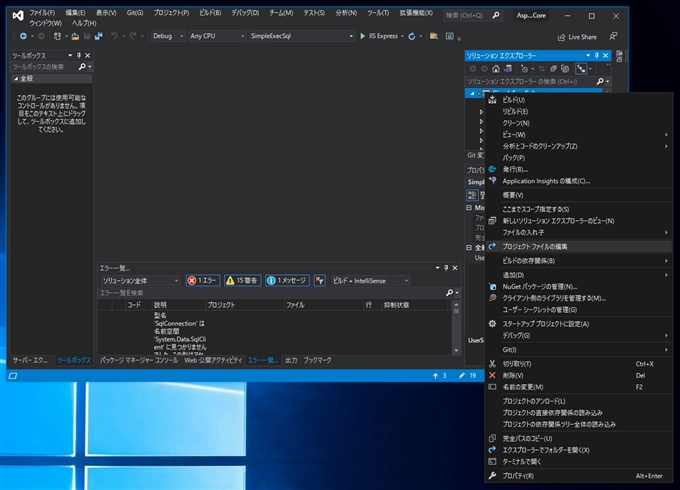This screenshot has width=680, height=490.
Task: Click the プロジェクト column header
Action: 245,305
